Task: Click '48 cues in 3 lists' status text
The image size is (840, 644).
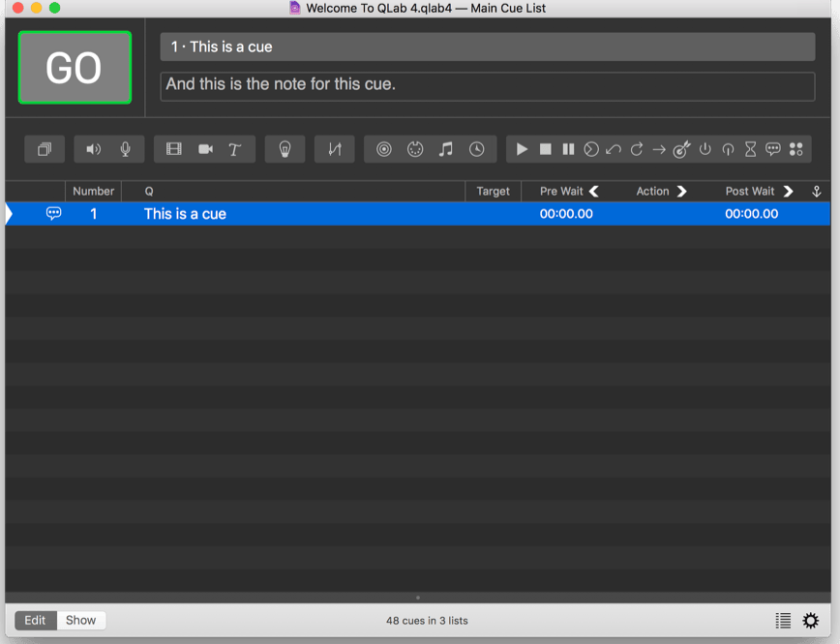Action: point(427,621)
